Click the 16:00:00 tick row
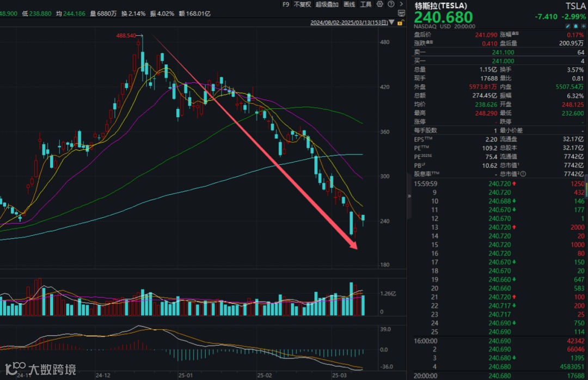This screenshot has width=588, height=380. tap(499, 341)
